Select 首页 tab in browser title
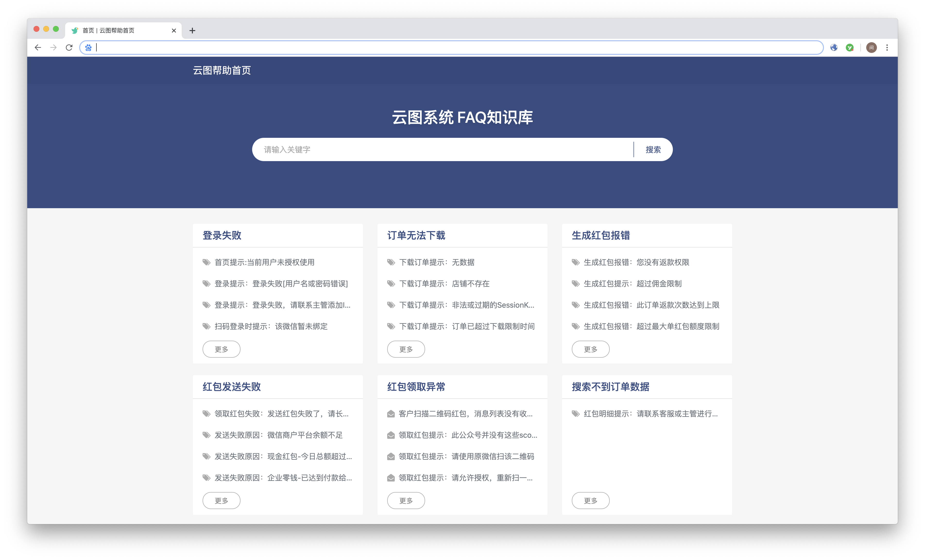This screenshot has height=560, width=925. tap(122, 30)
